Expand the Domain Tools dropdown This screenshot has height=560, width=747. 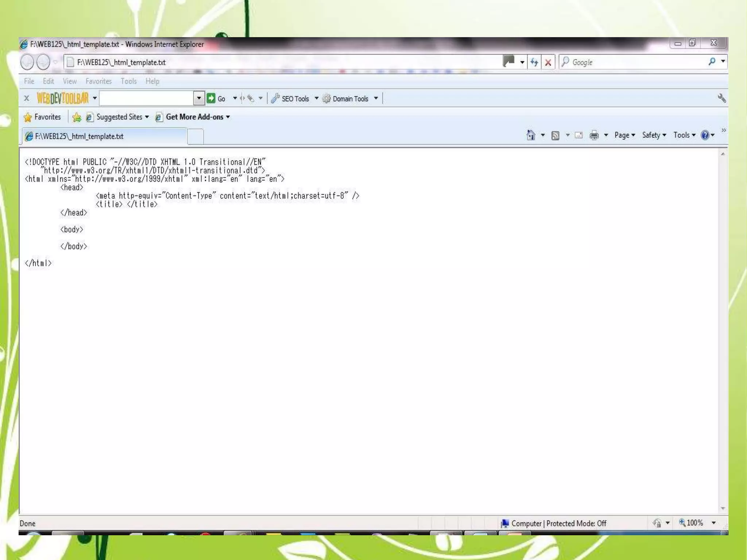click(x=376, y=98)
